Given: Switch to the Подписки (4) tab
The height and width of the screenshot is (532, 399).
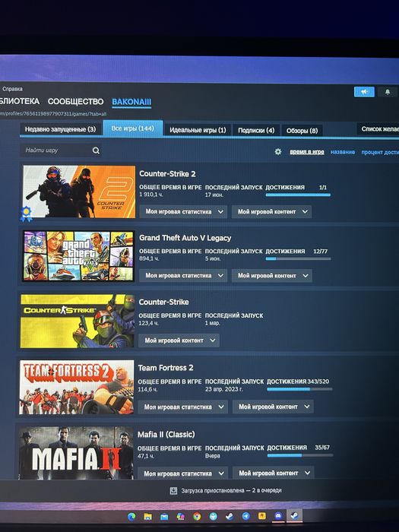Looking at the screenshot, I should pyautogui.click(x=256, y=130).
